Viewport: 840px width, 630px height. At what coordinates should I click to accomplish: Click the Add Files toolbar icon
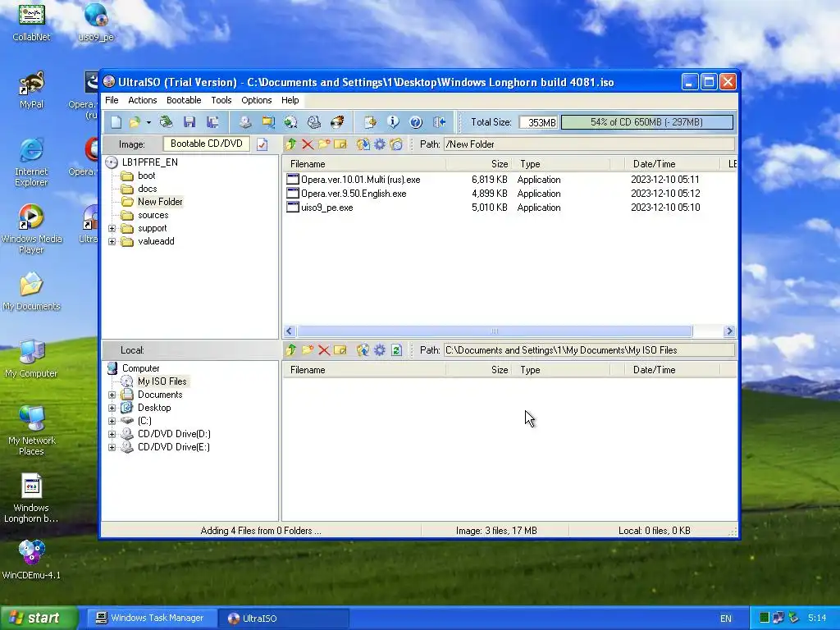[x=370, y=122]
